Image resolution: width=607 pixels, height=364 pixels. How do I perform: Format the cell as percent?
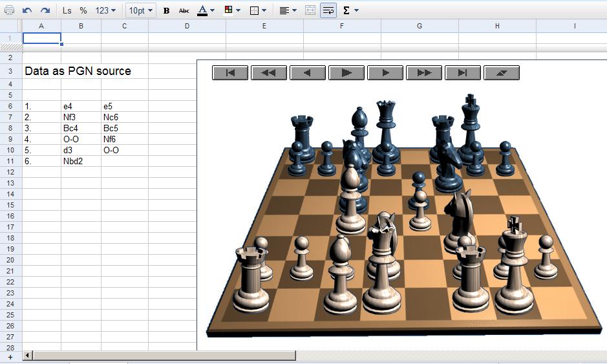pos(83,10)
